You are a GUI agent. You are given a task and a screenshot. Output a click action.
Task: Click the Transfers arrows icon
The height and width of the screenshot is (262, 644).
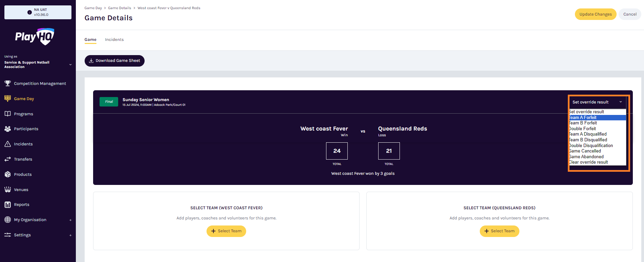click(x=7, y=159)
